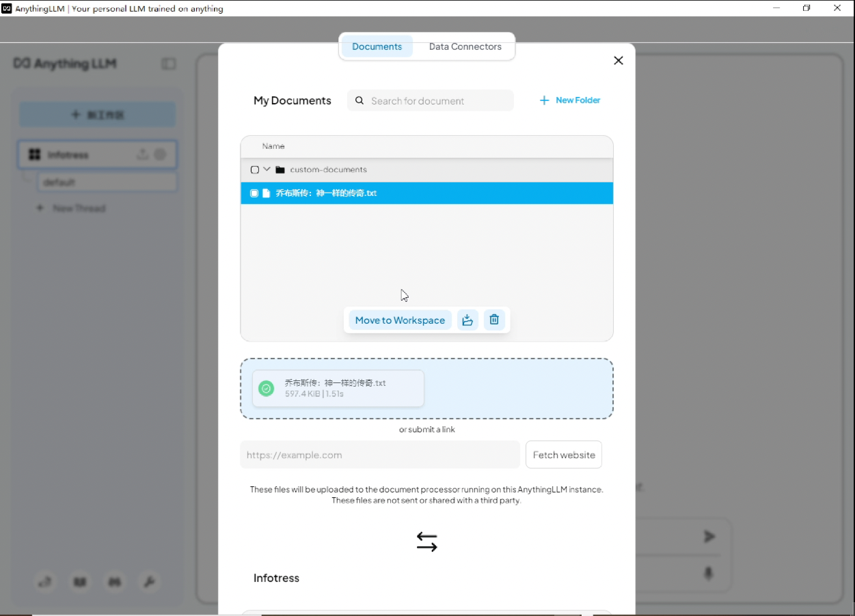
Task: Switch to the Documents tab
Action: point(377,46)
